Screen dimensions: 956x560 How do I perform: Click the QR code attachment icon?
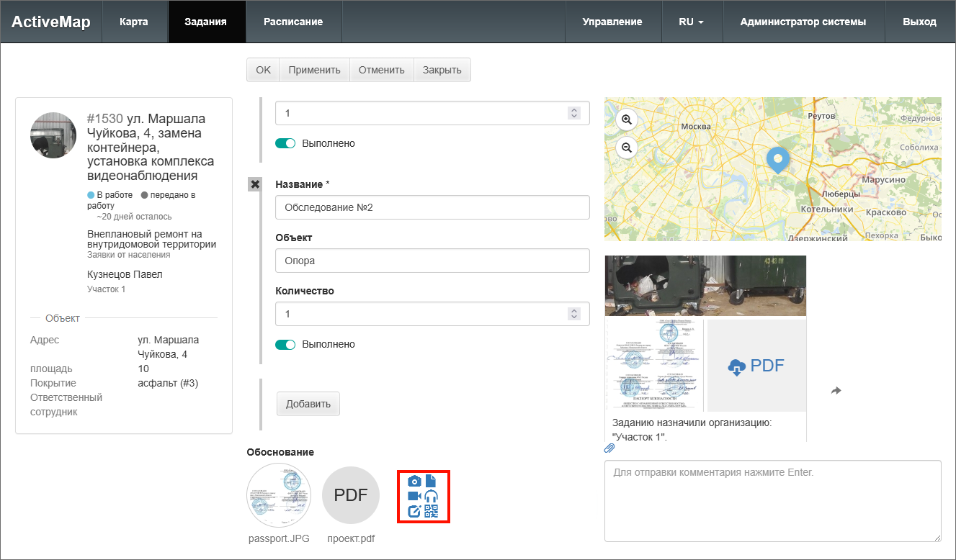pyautogui.click(x=432, y=511)
